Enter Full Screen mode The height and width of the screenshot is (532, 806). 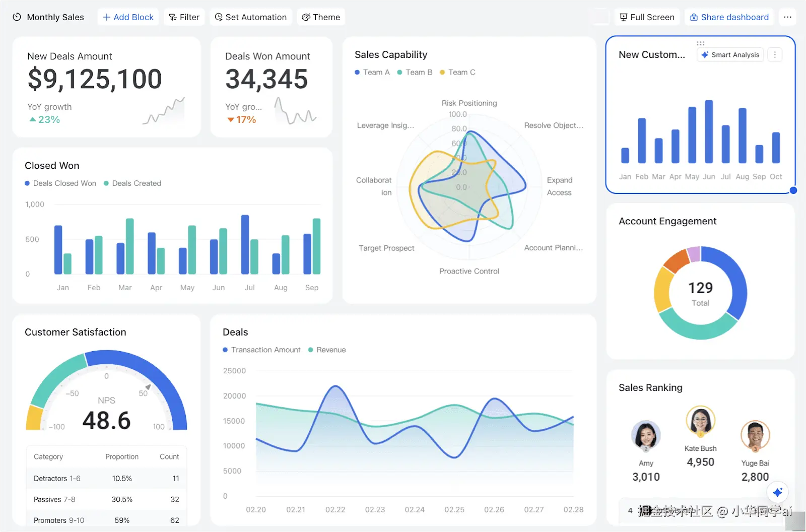click(647, 17)
